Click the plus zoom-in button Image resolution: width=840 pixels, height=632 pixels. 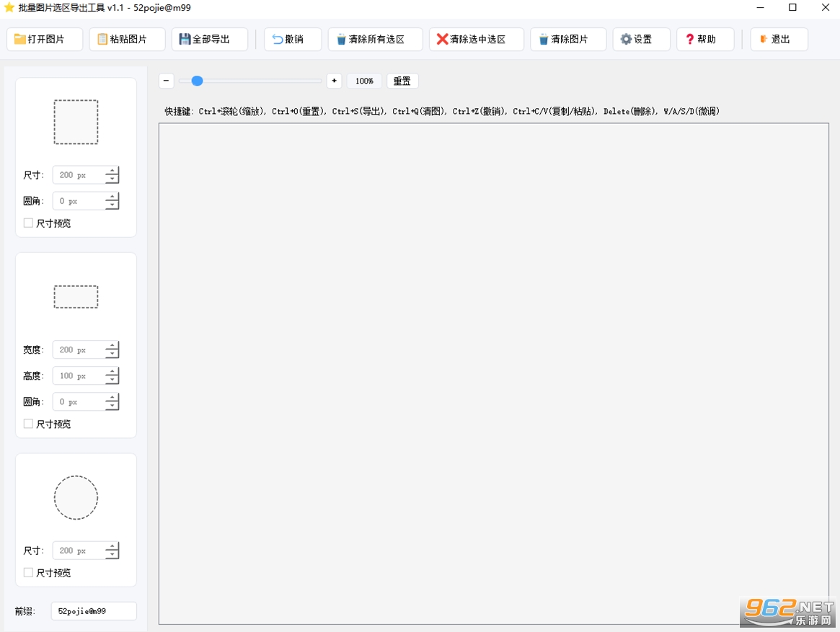[x=335, y=81]
